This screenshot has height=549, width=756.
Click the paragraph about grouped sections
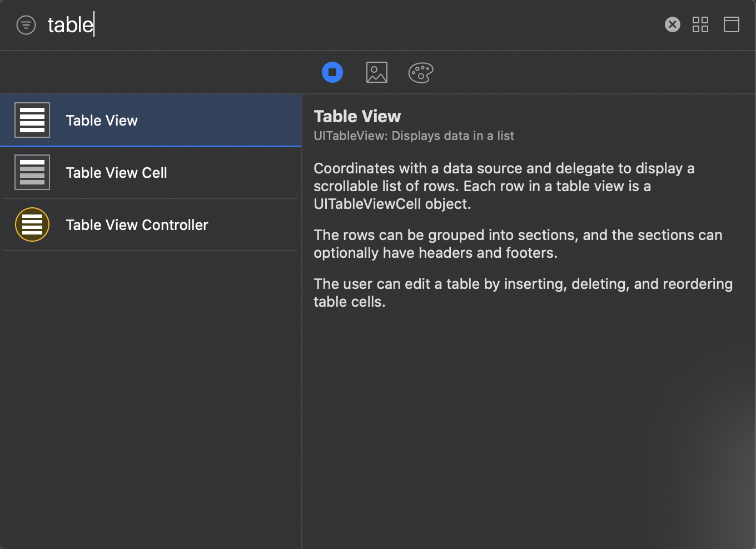point(517,244)
